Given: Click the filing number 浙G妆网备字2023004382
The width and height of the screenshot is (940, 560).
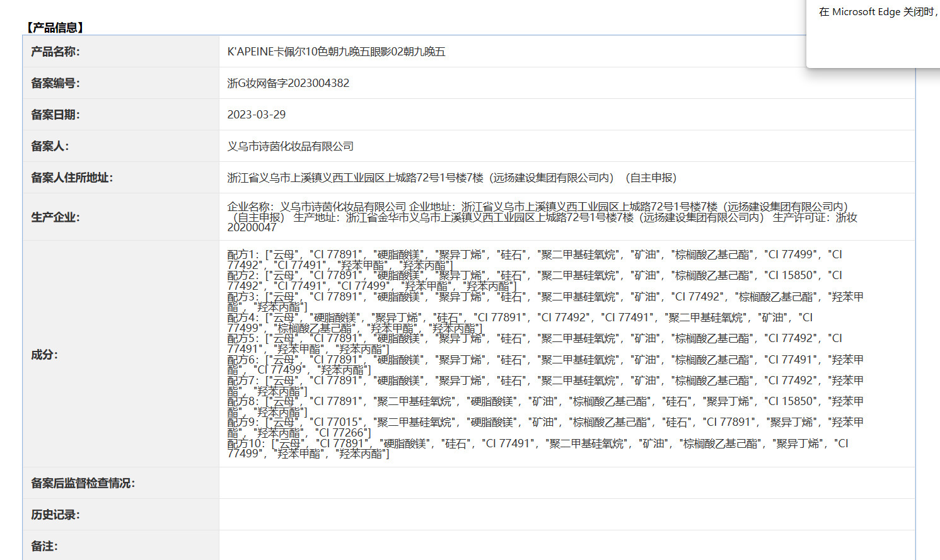Looking at the screenshot, I should [288, 83].
